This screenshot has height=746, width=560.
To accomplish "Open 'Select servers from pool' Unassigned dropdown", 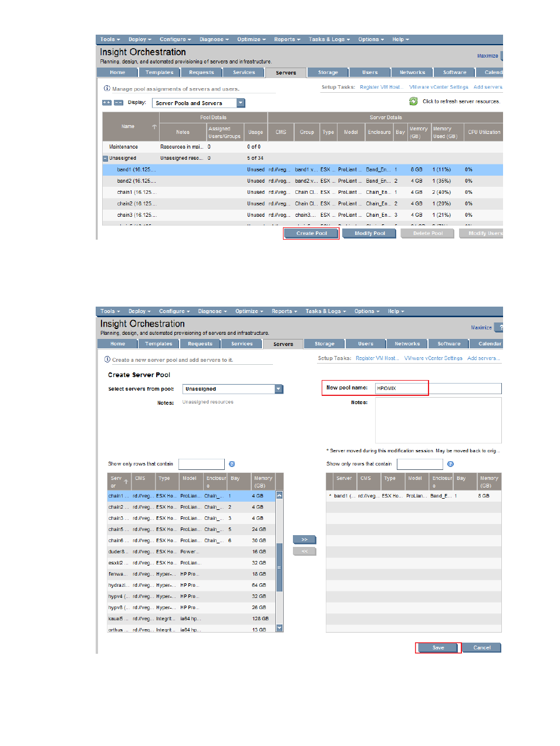I will click(233, 389).
